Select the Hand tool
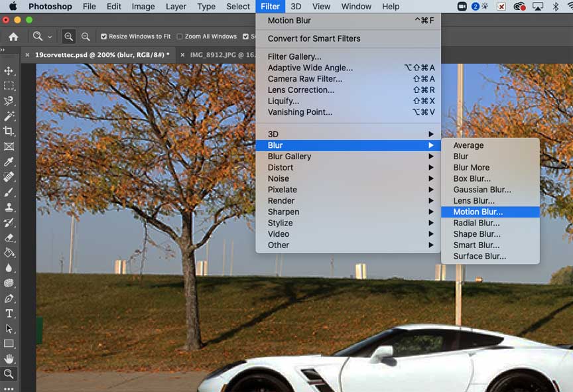 pos(9,359)
